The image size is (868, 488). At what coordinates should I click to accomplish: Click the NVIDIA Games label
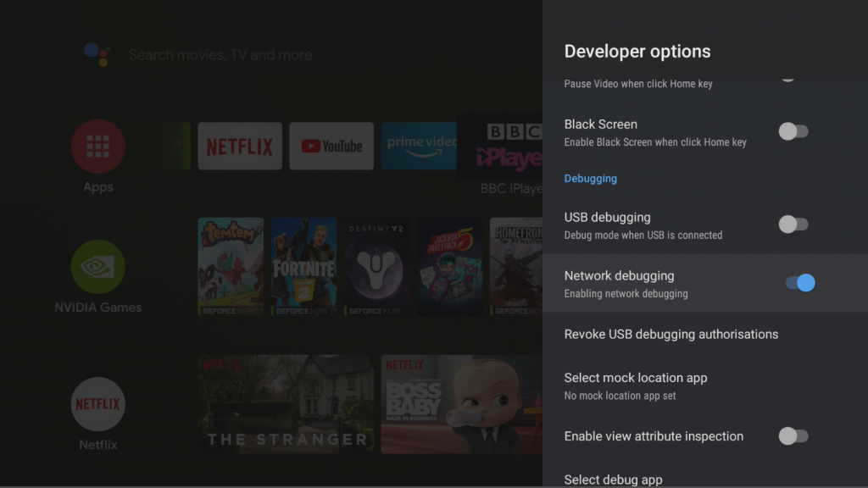click(x=98, y=308)
